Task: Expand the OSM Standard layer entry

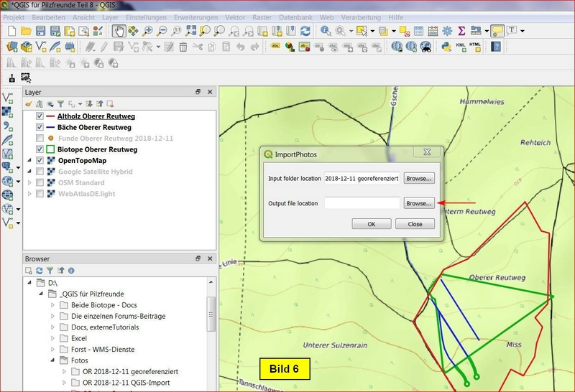Action: 29,183
